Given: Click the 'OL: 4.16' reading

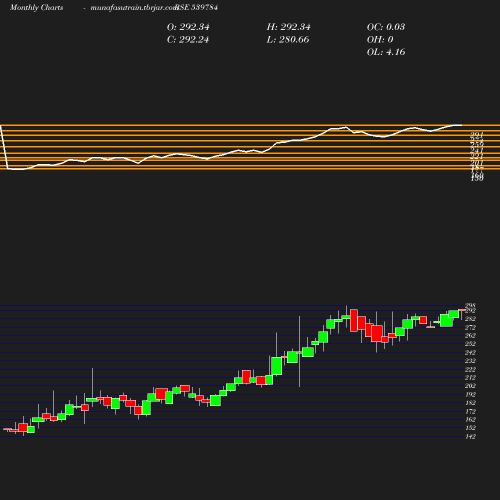Looking at the screenshot, I should tap(386, 52).
